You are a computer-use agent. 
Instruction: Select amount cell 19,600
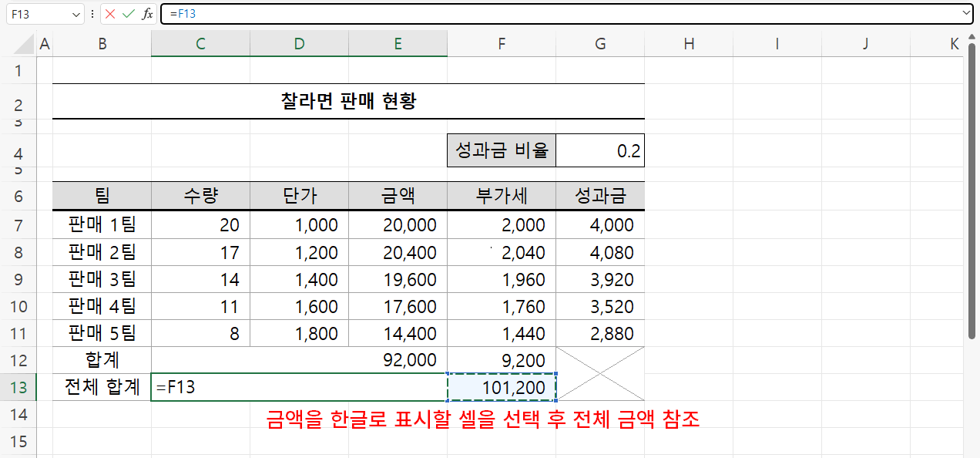pyautogui.click(x=398, y=279)
